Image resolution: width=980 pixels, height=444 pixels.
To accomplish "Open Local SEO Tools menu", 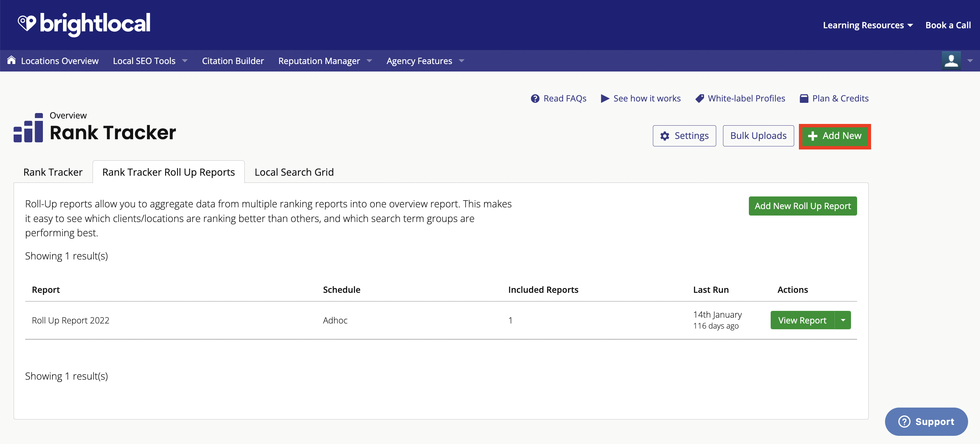I will click(x=144, y=61).
